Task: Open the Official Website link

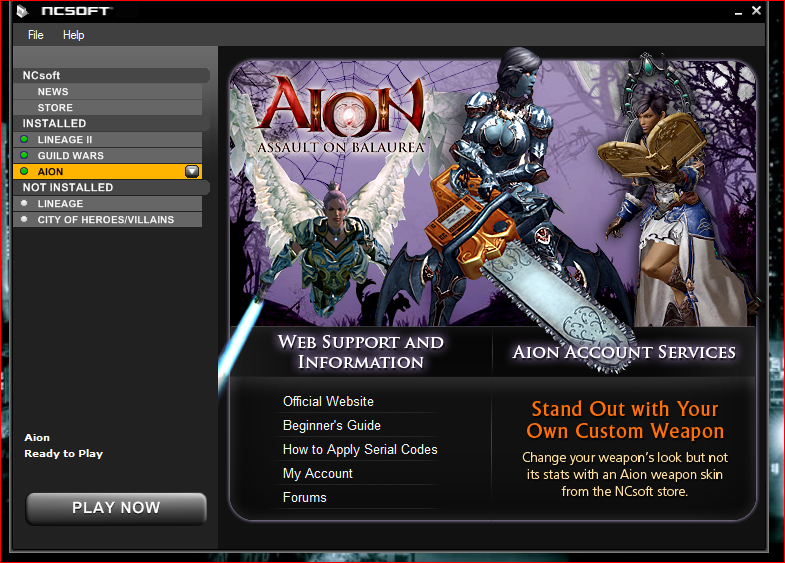Action: click(328, 401)
